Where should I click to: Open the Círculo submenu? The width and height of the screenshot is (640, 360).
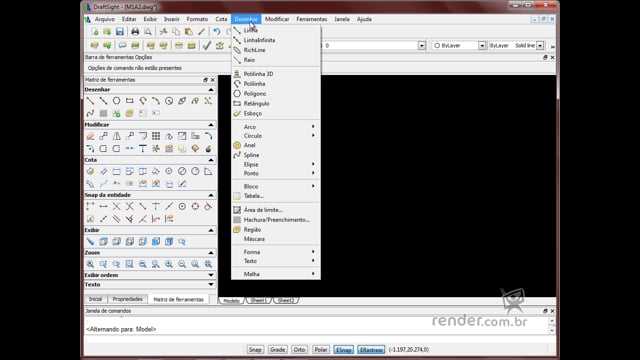tap(276, 136)
